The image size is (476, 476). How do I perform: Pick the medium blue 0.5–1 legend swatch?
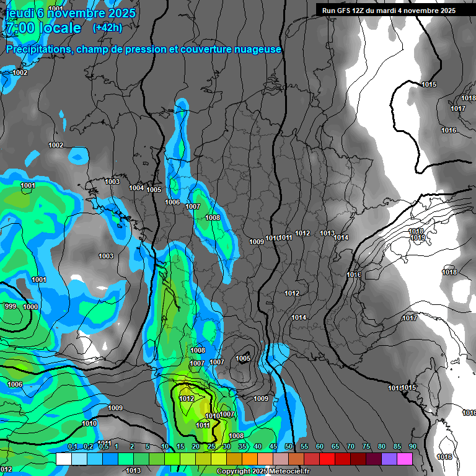click(x=110, y=459)
